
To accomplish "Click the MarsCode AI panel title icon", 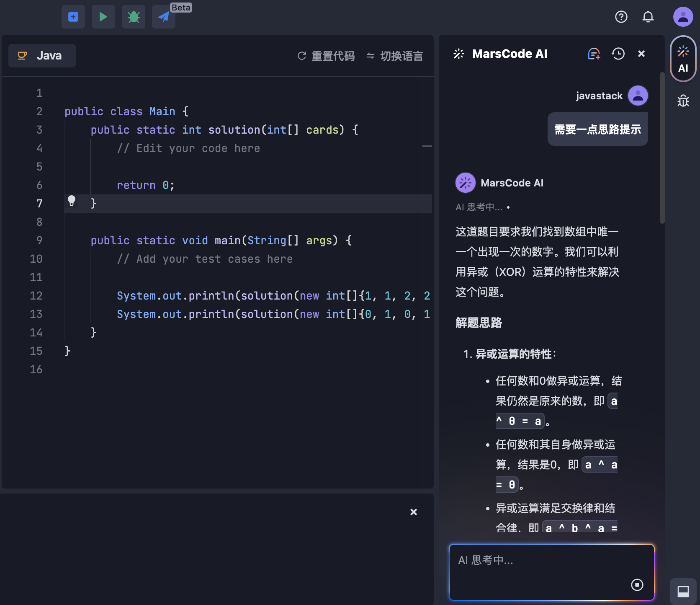I will [459, 54].
